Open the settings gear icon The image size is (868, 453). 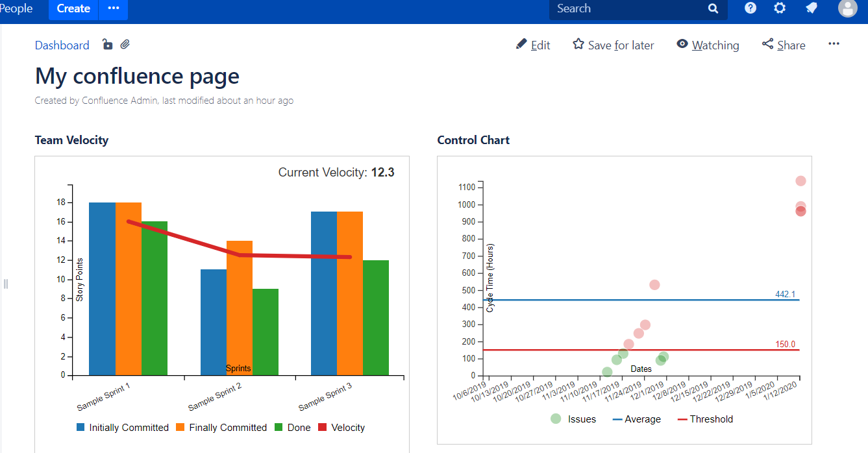point(780,8)
